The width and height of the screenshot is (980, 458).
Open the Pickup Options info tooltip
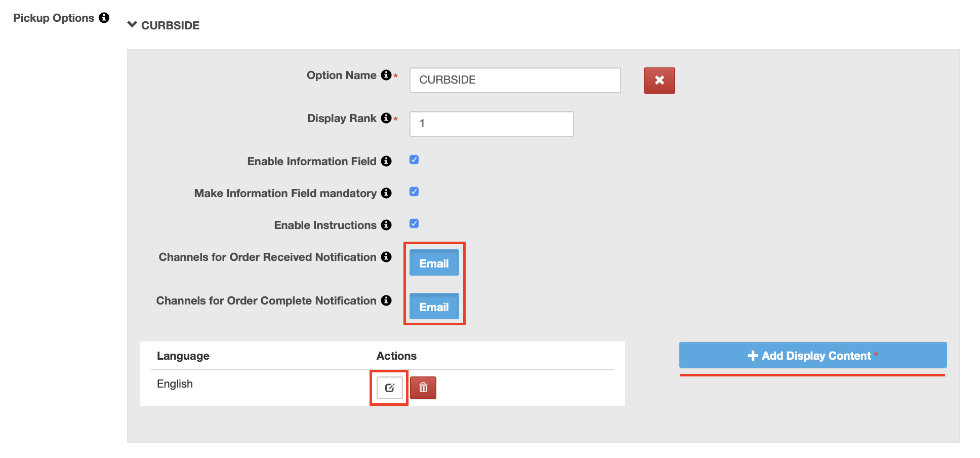pos(104,18)
